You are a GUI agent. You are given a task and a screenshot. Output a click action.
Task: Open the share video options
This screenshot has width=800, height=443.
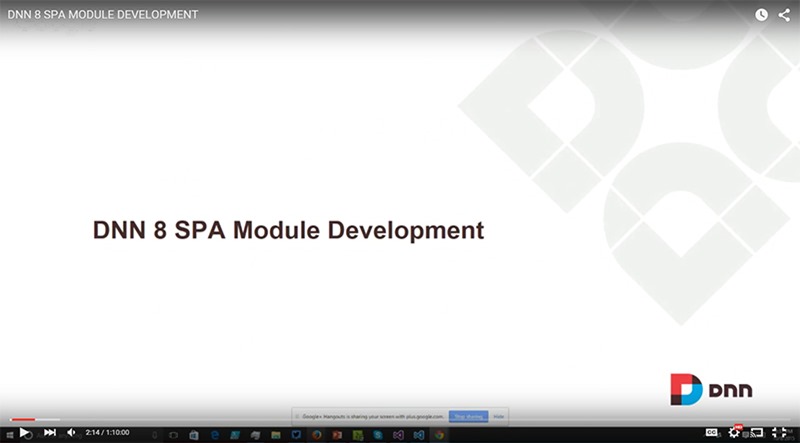pyautogui.click(x=784, y=15)
